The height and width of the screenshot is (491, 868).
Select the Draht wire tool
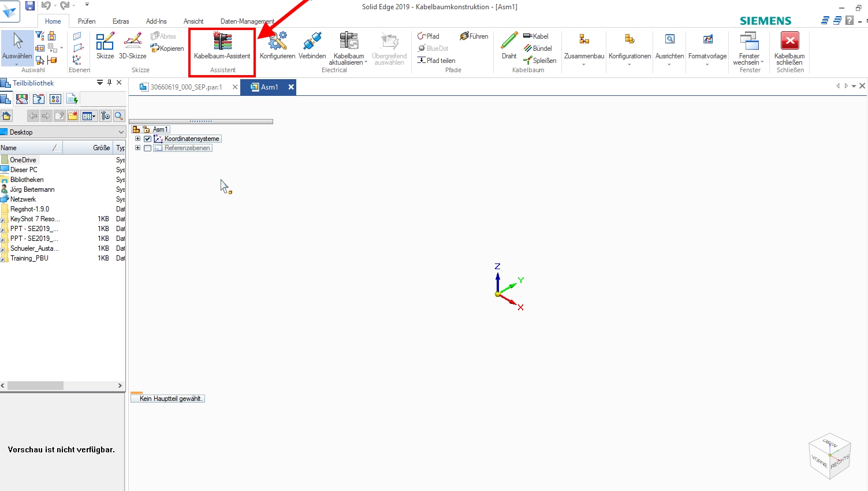(x=509, y=46)
